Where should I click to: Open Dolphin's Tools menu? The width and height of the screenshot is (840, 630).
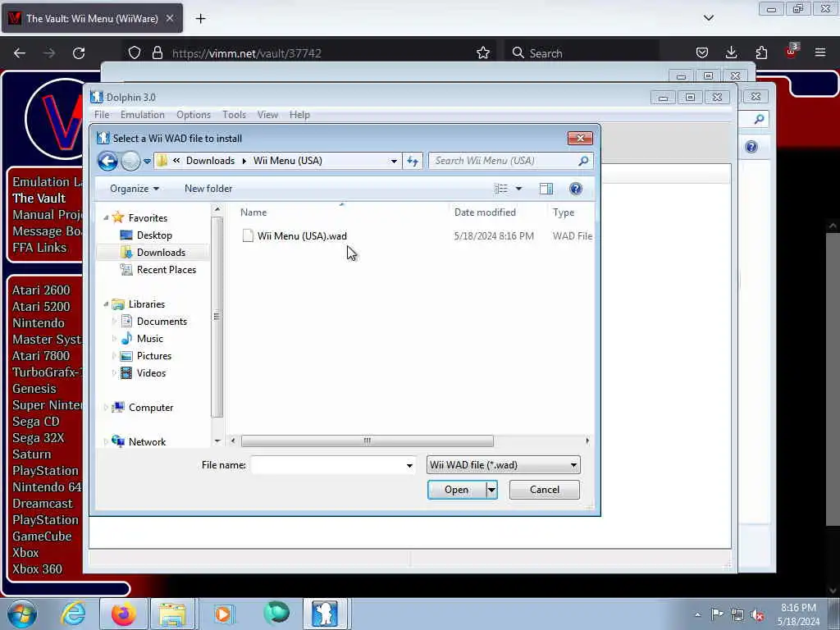point(234,115)
